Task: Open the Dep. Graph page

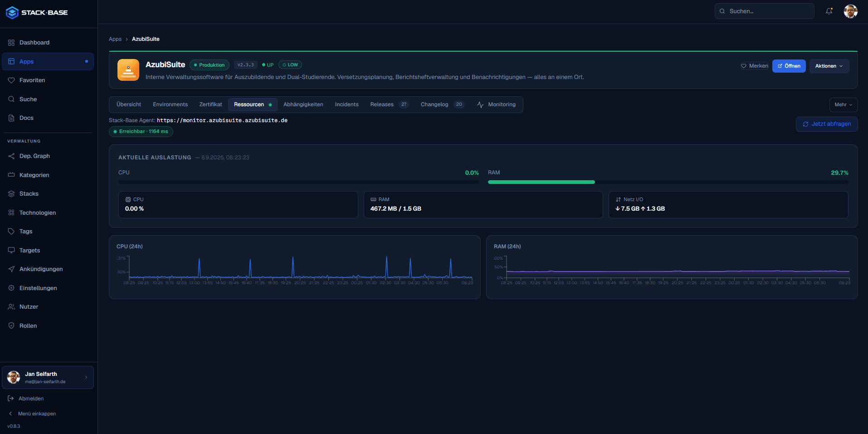Action: click(48, 156)
